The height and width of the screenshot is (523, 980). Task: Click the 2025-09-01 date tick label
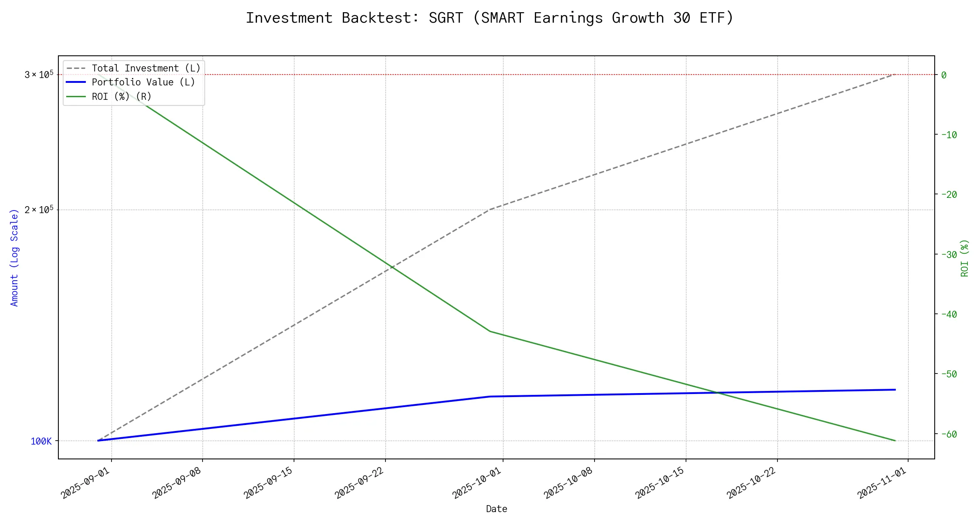click(x=86, y=483)
